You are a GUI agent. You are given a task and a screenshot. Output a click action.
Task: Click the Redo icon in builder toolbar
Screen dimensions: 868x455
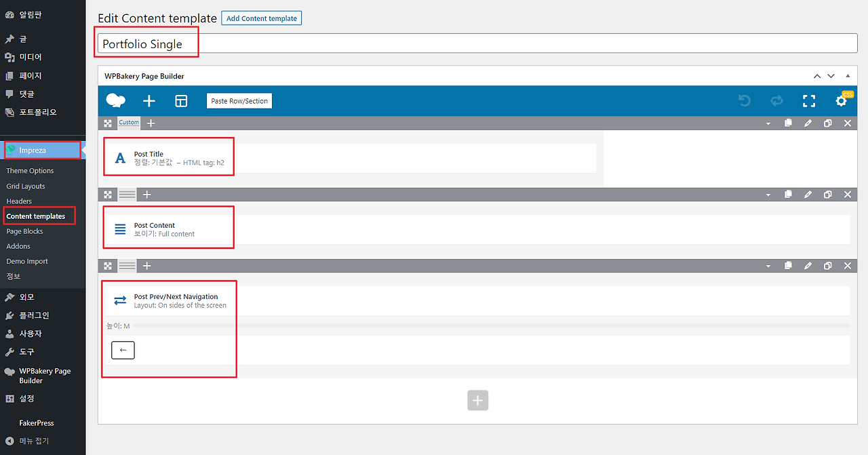pyautogui.click(x=776, y=101)
